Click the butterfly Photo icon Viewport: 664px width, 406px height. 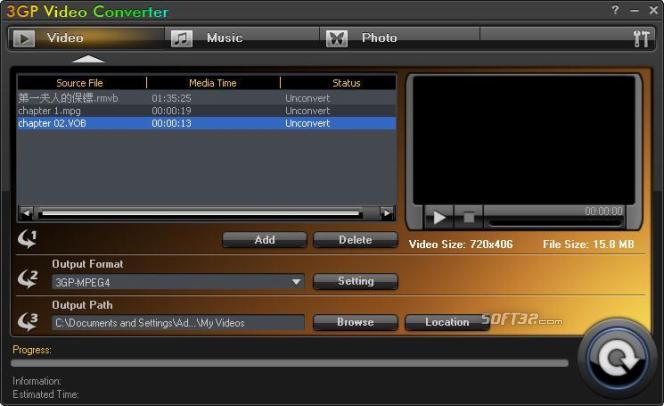pos(336,39)
